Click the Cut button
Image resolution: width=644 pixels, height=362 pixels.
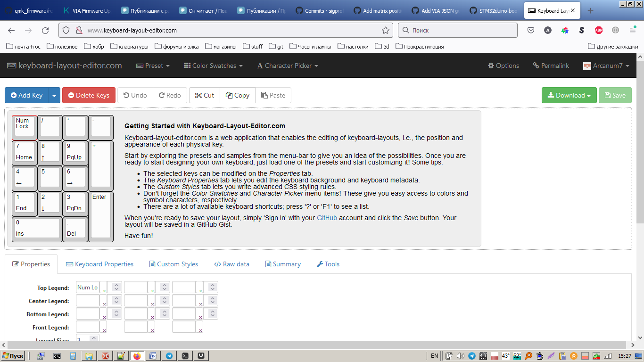click(x=205, y=95)
